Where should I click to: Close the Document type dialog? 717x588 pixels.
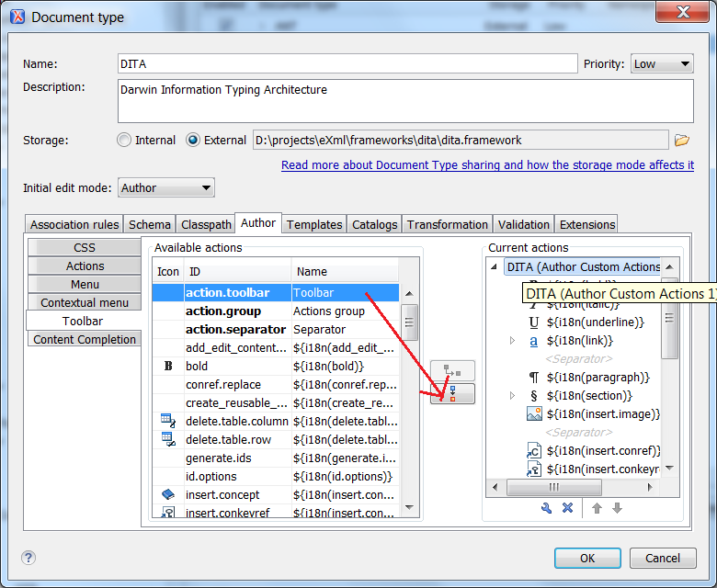[x=683, y=11]
